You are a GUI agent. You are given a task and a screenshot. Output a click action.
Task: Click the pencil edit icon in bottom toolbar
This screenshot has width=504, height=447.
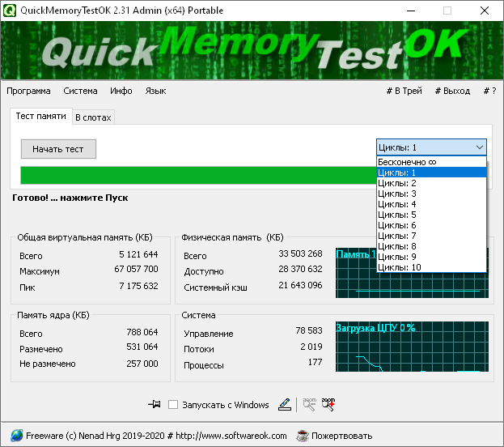tap(285, 405)
